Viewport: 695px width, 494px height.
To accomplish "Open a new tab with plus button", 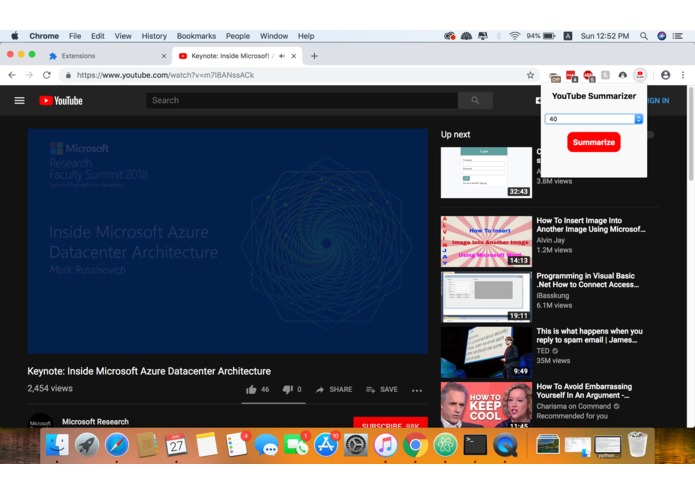I will click(314, 56).
